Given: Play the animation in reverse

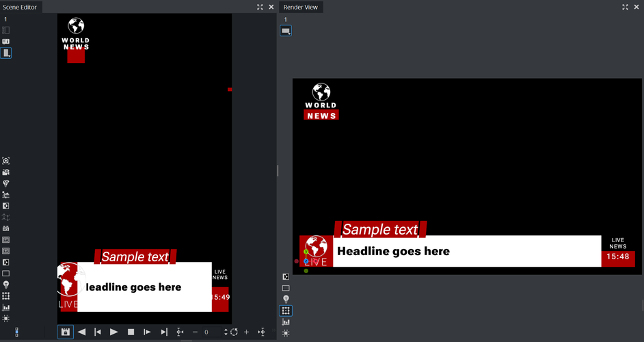Looking at the screenshot, I should 81,332.
